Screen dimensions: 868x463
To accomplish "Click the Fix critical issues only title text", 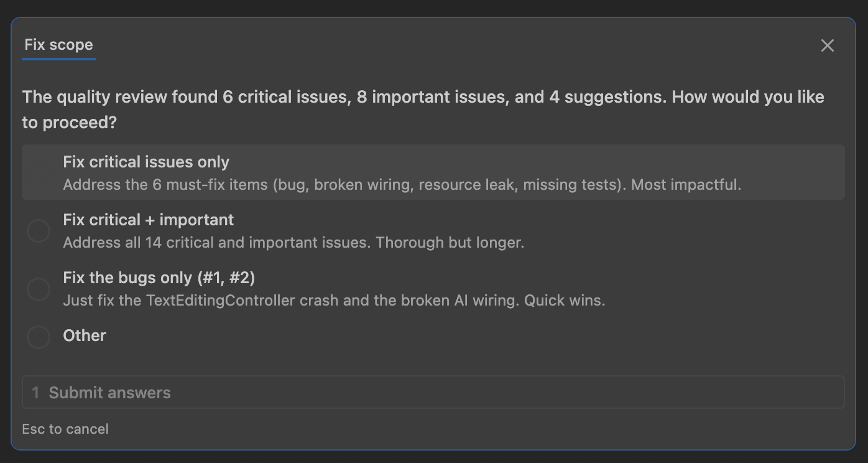I will click(145, 162).
